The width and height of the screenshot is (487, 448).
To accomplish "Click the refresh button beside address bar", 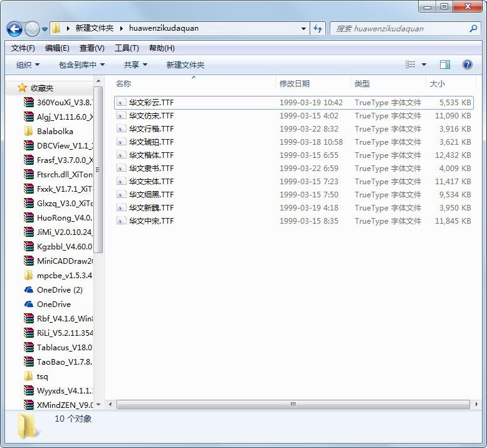I will [x=318, y=29].
